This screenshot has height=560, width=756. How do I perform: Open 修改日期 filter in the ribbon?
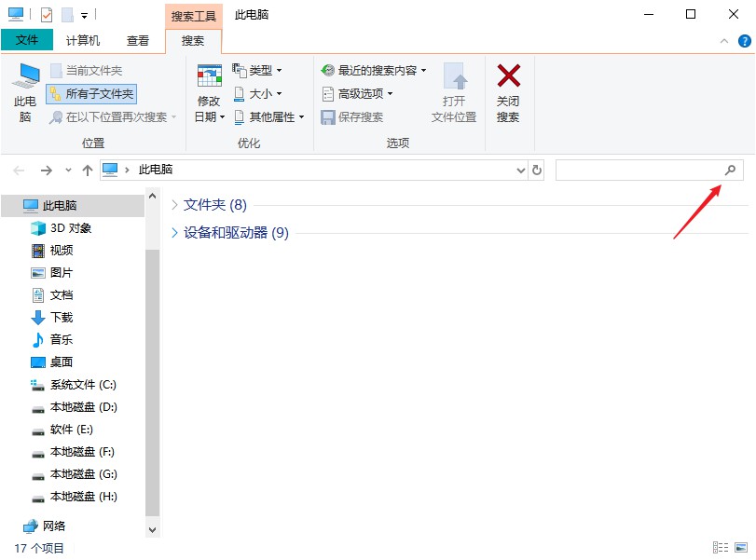(x=207, y=89)
